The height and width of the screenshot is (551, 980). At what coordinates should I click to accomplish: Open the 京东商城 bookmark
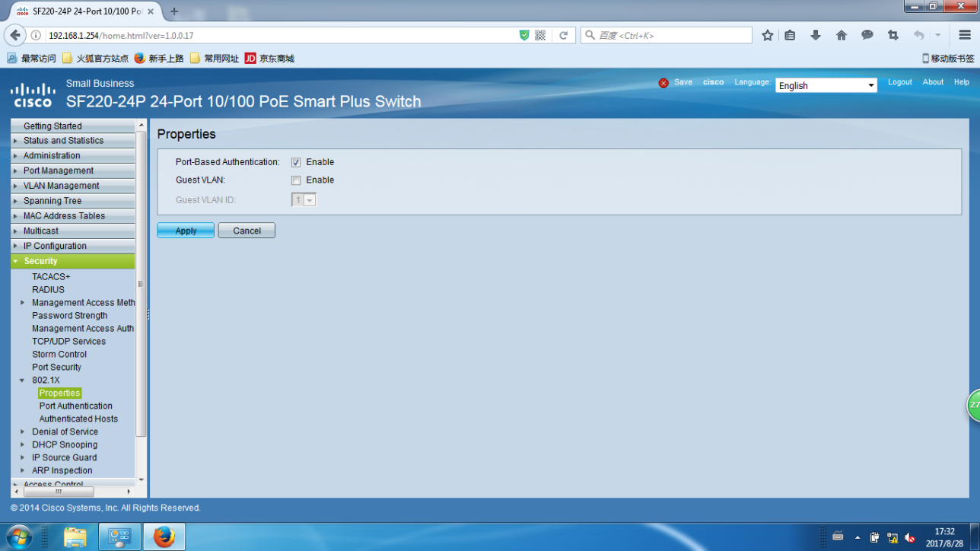pos(269,59)
